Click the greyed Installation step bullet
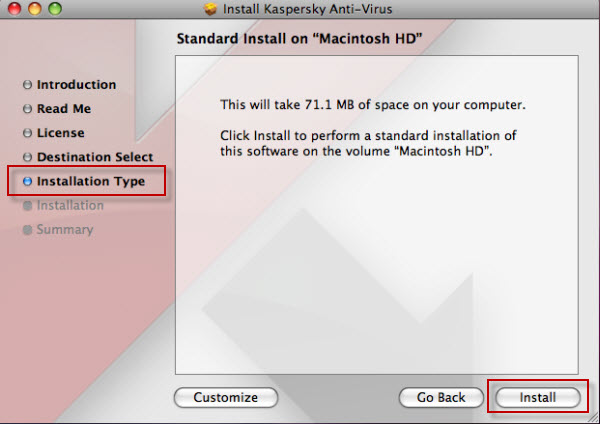600x424 pixels. coord(27,205)
